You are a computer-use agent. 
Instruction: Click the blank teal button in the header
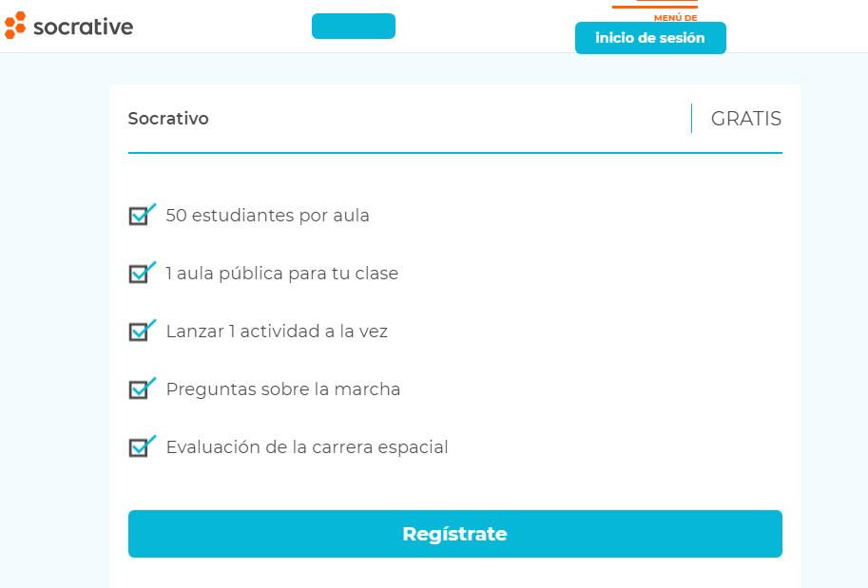tap(353, 26)
